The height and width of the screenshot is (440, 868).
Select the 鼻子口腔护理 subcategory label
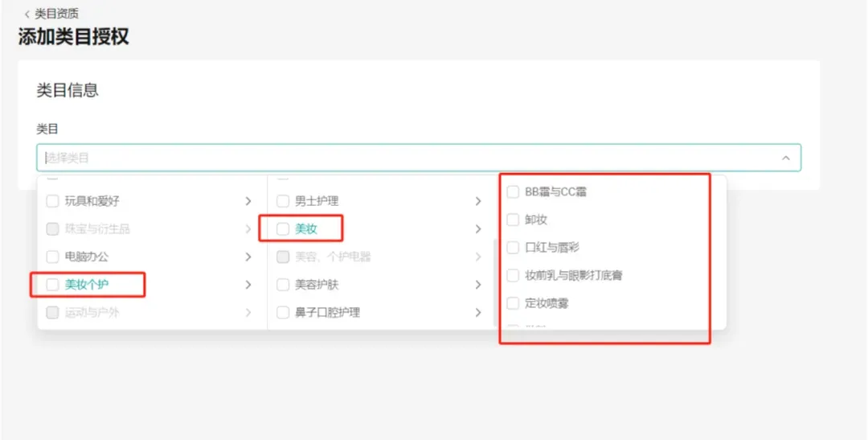327,313
